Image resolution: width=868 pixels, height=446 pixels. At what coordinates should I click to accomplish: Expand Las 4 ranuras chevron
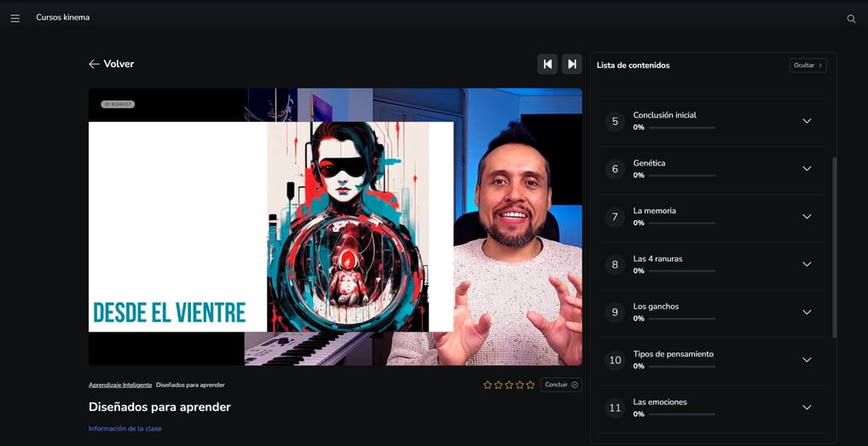(807, 264)
